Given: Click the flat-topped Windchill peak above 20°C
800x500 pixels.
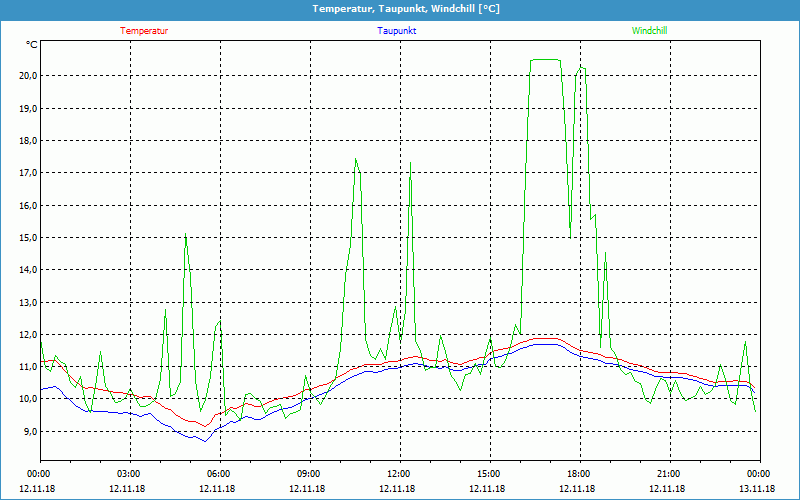Looking at the screenshot, I should (545, 60).
